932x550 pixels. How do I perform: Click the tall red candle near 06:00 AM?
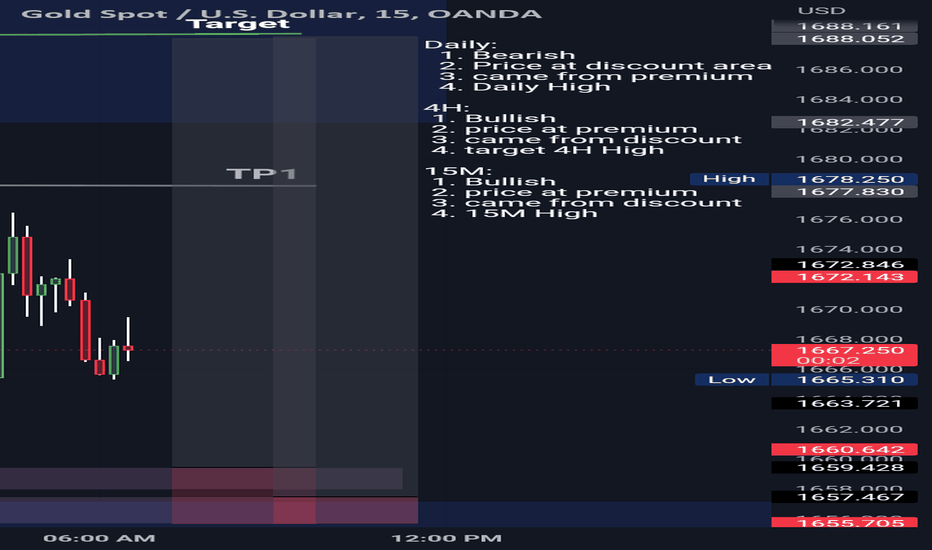86,330
